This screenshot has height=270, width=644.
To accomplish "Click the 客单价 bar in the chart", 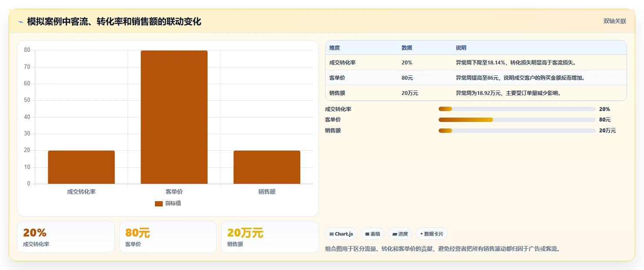I will pyautogui.click(x=174, y=117).
